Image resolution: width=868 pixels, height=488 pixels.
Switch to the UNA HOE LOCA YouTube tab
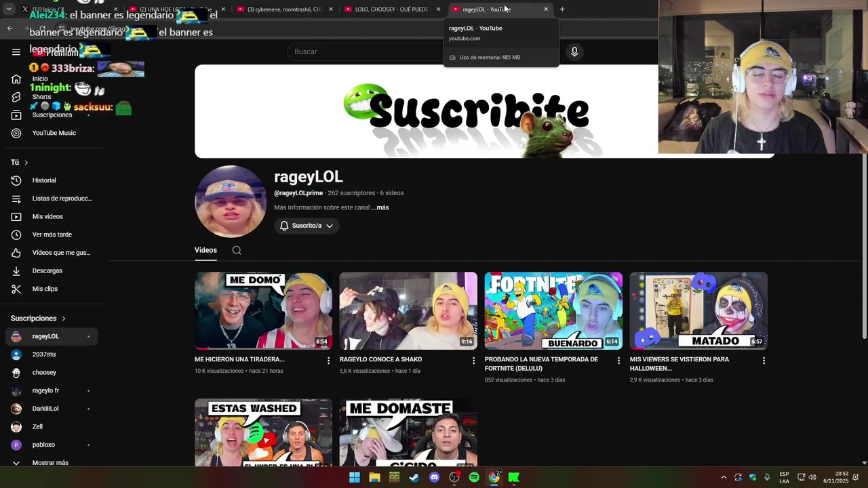(x=178, y=9)
